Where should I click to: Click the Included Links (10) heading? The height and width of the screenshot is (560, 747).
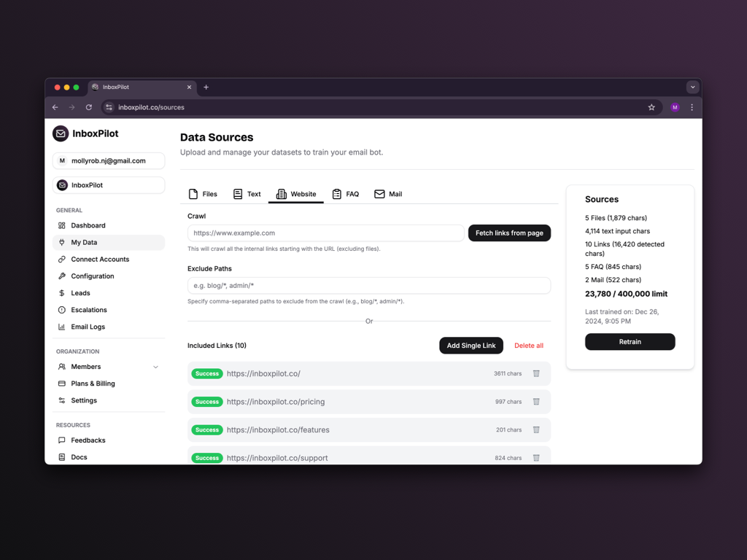pyautogui.click(x=217, y=346)
